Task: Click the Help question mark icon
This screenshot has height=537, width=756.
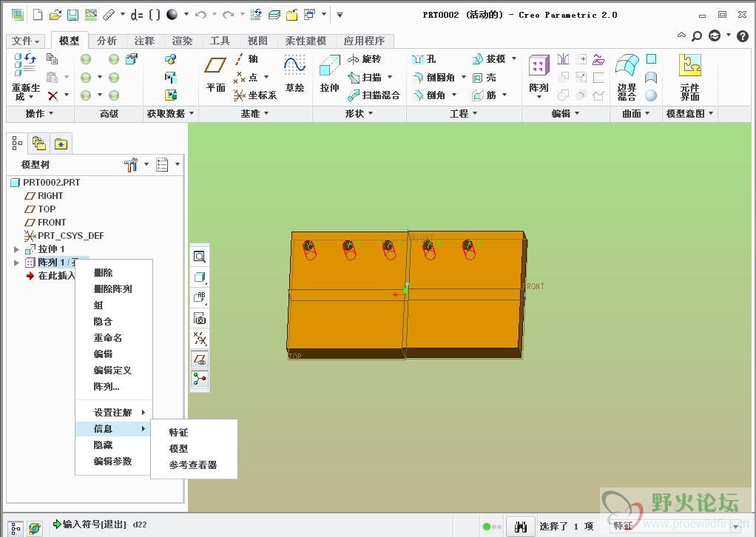Action: pos(743,36)
